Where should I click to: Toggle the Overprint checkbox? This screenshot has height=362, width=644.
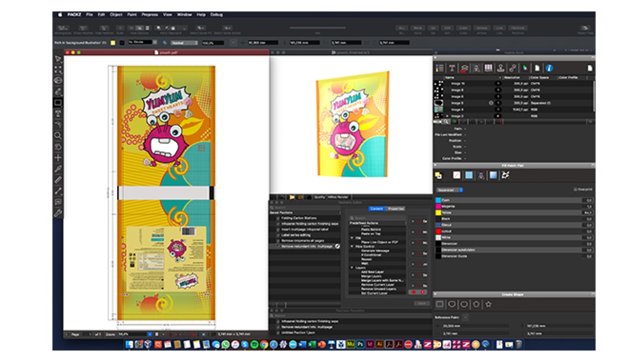(x=575, y=190)
